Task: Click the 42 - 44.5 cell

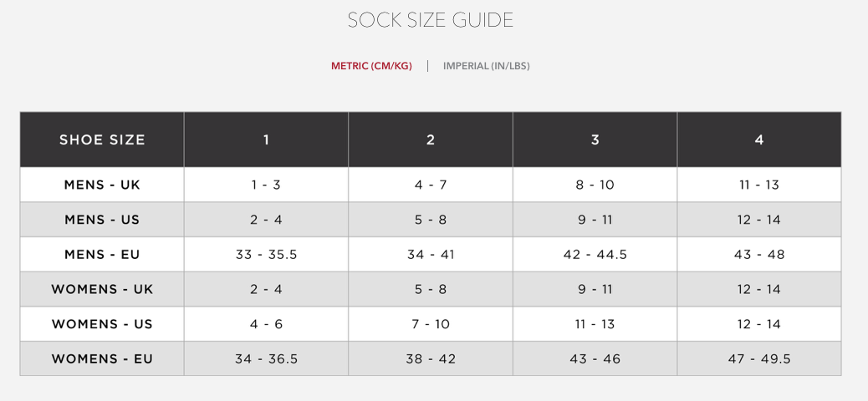Action: tap(595, 255)
